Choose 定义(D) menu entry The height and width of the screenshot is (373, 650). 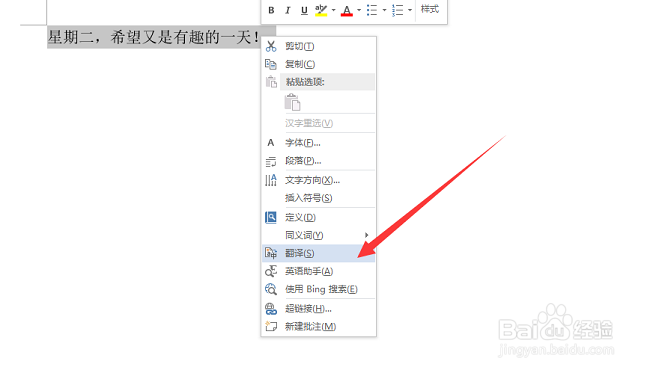(x=318, y=217)
